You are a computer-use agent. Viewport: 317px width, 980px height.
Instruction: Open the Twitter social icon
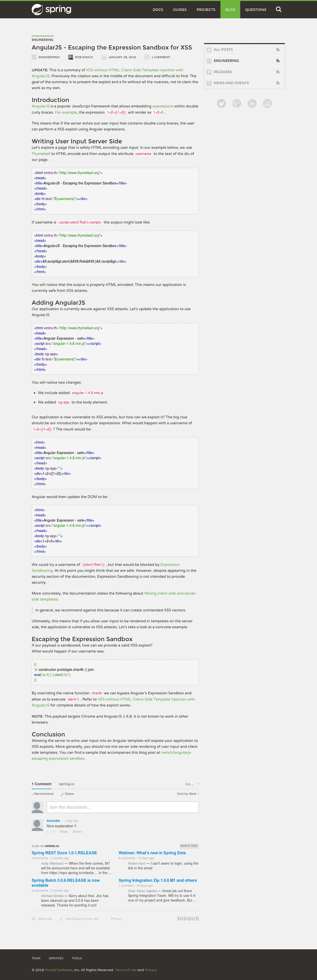(222, 103)
